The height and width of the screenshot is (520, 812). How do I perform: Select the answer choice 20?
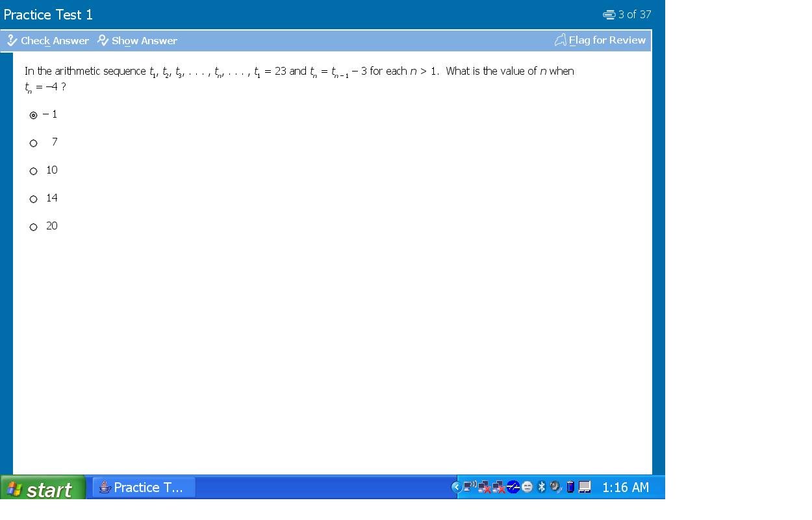pos(34,227)
